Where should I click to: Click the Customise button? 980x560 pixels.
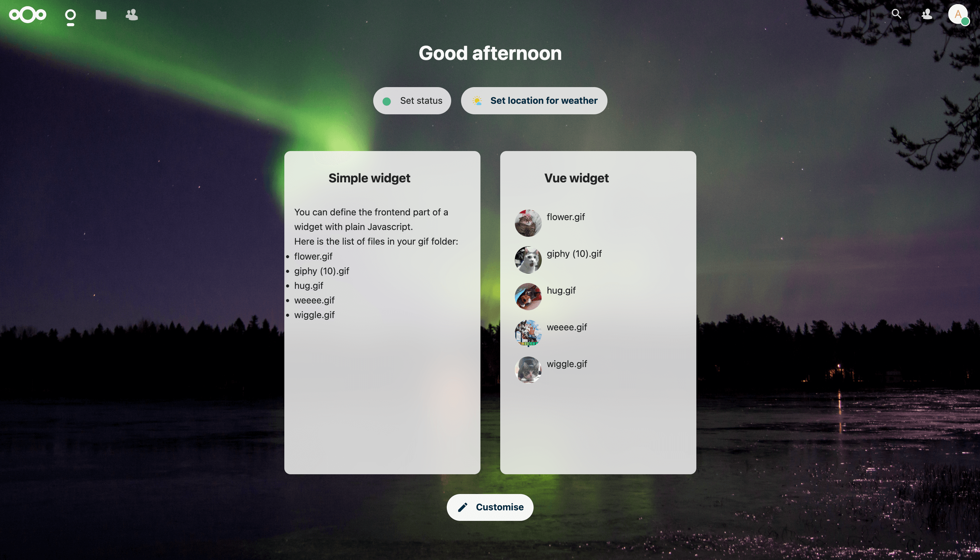[x=490, y=507]
